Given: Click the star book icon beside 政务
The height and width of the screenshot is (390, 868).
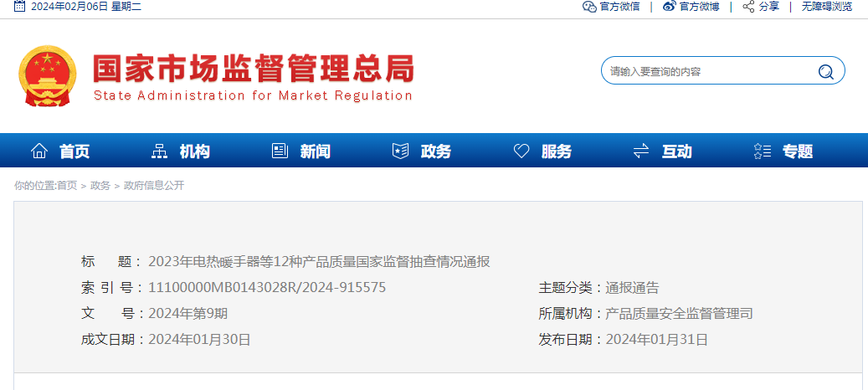Looking at the screenshot, I should click(x=400, y=151).
